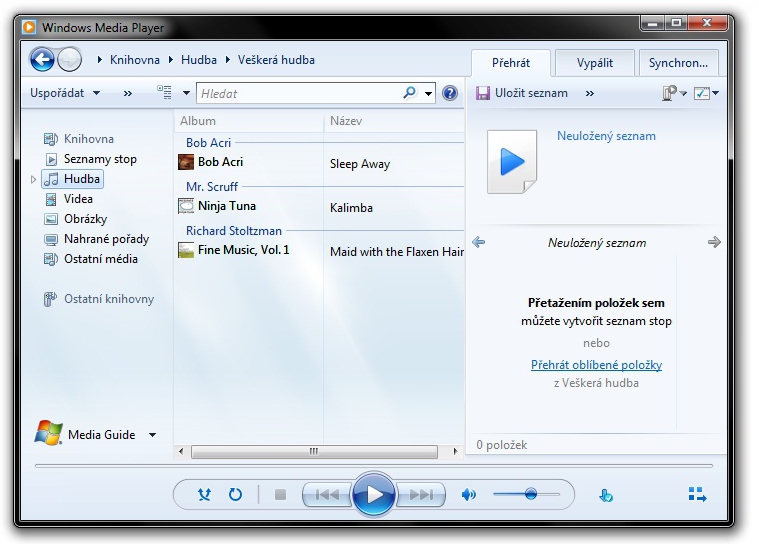This screenshot has width=759, height=544.
Task: Skip to the next track
Action: click(x=421, y=495)
